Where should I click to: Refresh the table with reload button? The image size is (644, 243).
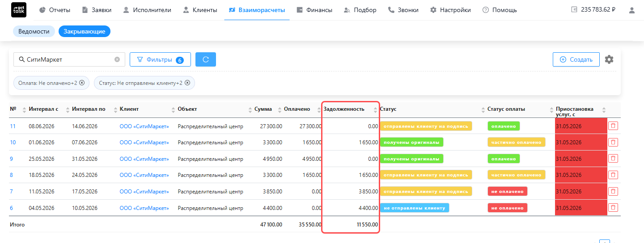(x=206, y=59)
